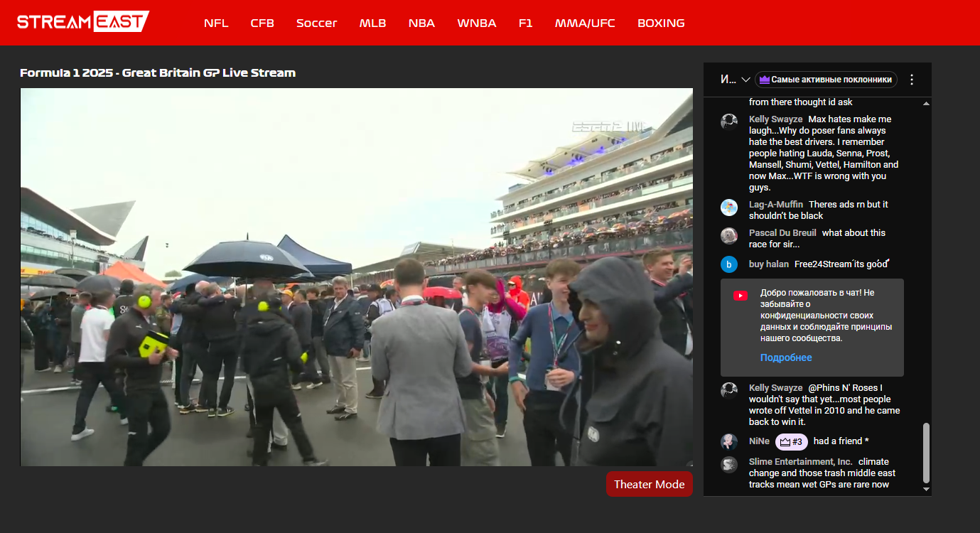Click the chat scroll down arrow
980x533 pixels.
926,489
